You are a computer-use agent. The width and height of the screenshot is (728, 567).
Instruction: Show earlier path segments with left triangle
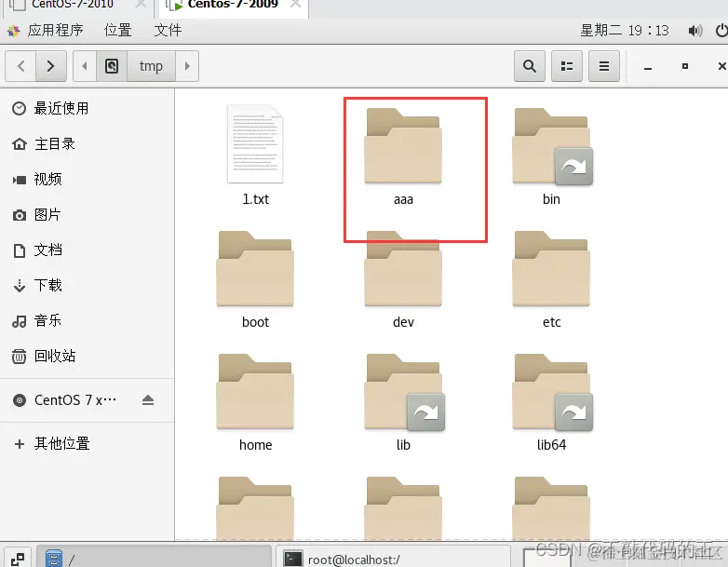click(85, 66)
